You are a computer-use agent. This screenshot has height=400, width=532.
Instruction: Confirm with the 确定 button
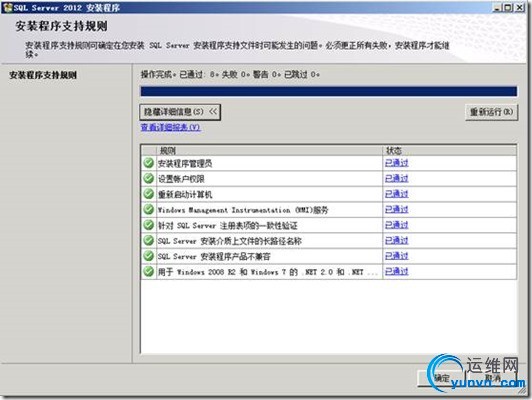tap(442, 378)
